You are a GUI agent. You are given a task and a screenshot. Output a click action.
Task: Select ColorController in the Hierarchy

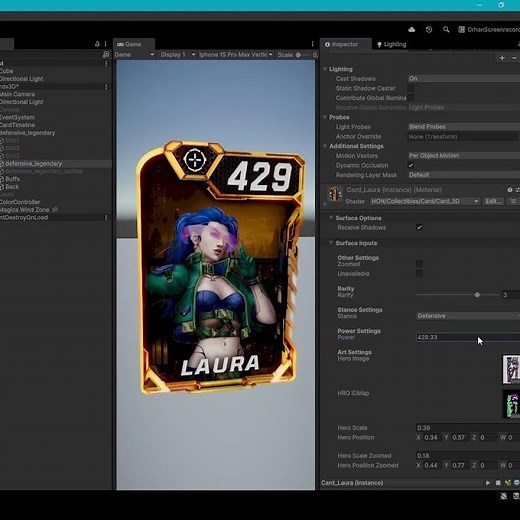click(20, 202)
